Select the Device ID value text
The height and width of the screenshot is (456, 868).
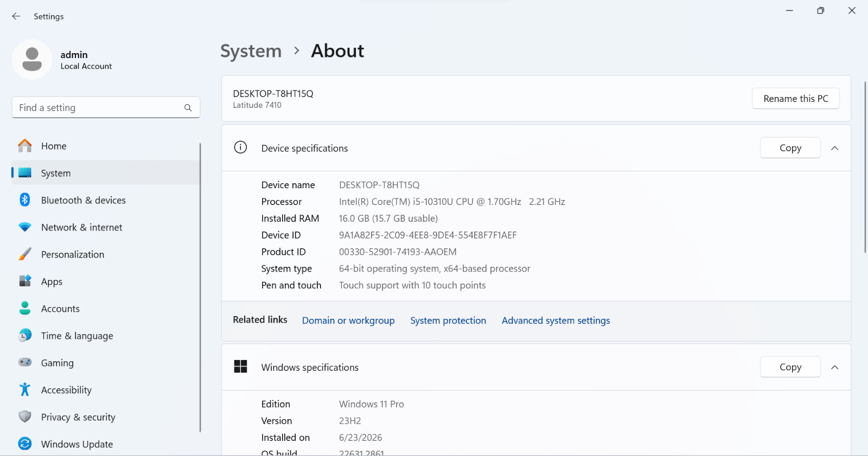(427, 235)
